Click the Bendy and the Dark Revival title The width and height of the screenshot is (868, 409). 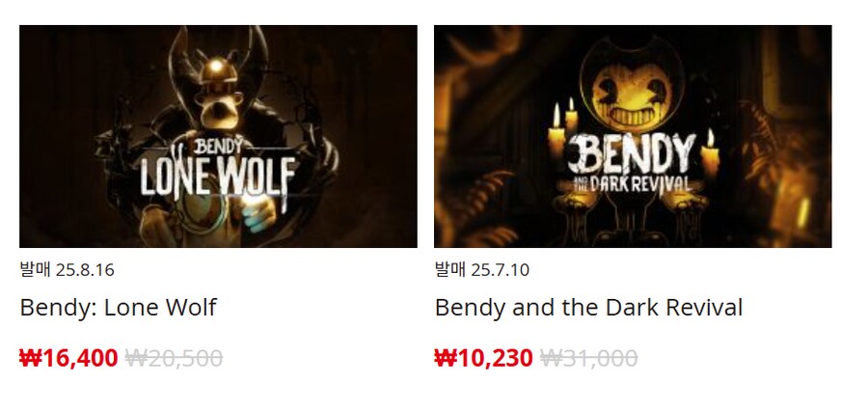pyautogui.click(x=588, y=307)
